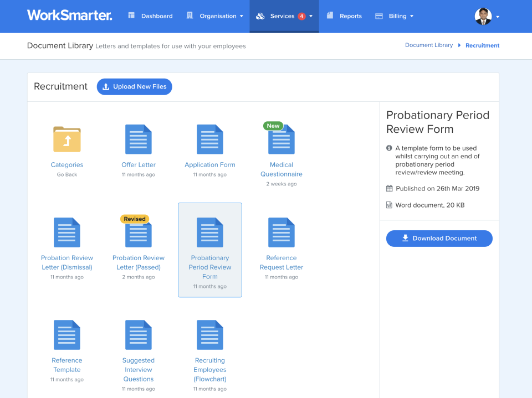
Task: Select the highlighted Probationary Period Review Form thumbnail
Action: click(x=209, y=232)
